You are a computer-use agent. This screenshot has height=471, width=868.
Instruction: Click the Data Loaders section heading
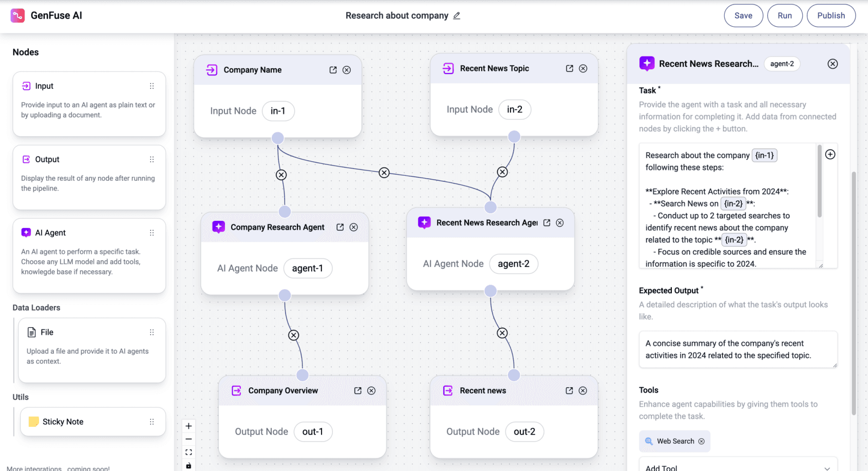coord(36,308)
